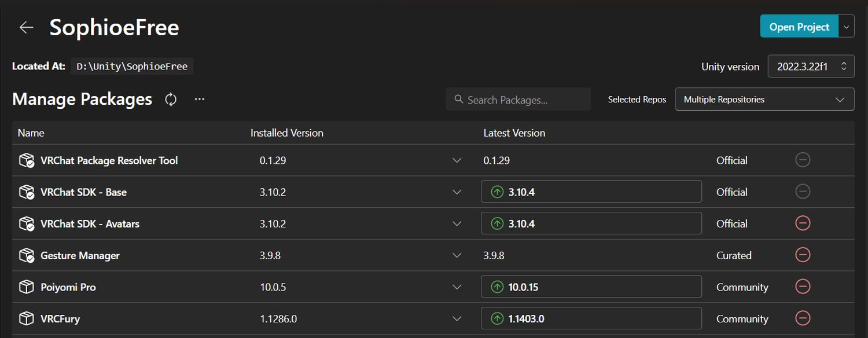
Task: Click the Gesture Manager package icon
Action: click(27, 255)
